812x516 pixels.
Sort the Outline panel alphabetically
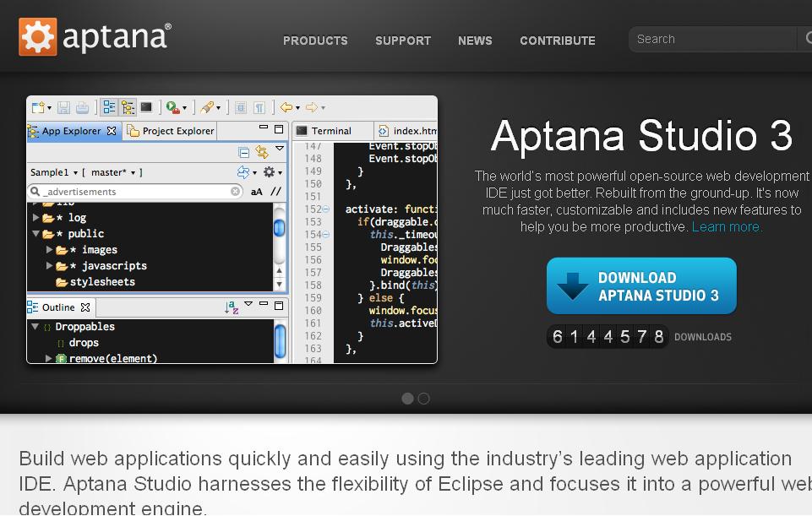point(230,307)
